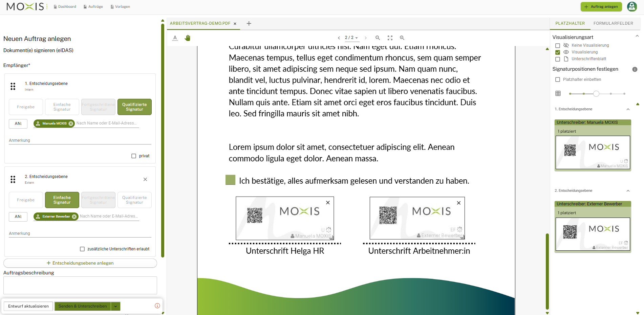Allow zusätzliche Unterschriften erlaubt
Viewport: 644px width, 315px height.
(82, 249)
